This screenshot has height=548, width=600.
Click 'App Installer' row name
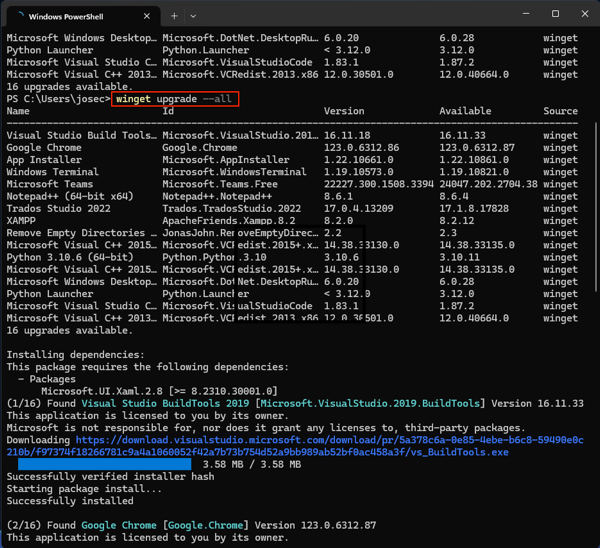(44, 160)
